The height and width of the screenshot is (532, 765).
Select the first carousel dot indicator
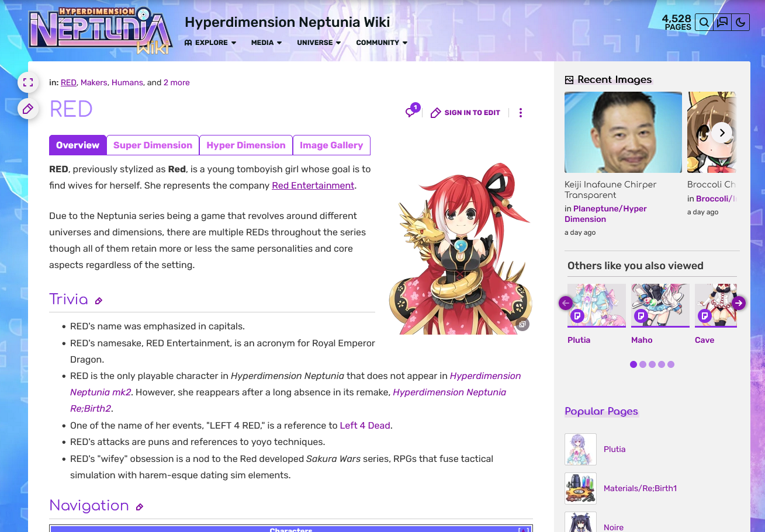point(634,364)
